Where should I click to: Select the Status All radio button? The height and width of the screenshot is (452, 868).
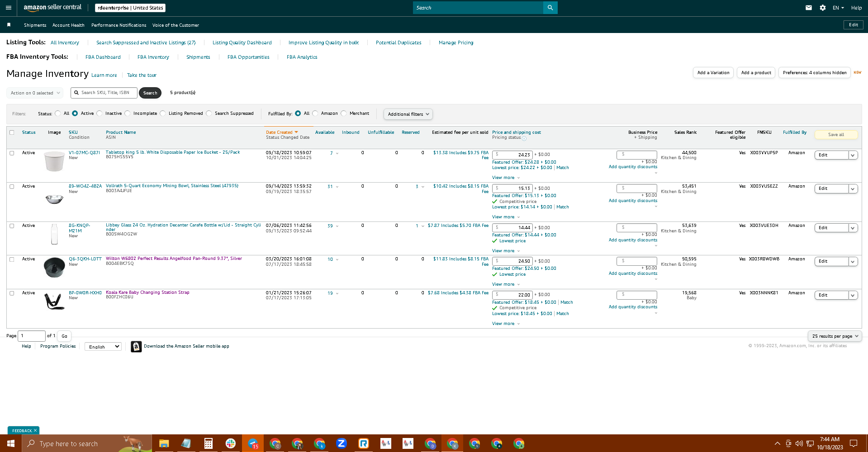[58, 113]
